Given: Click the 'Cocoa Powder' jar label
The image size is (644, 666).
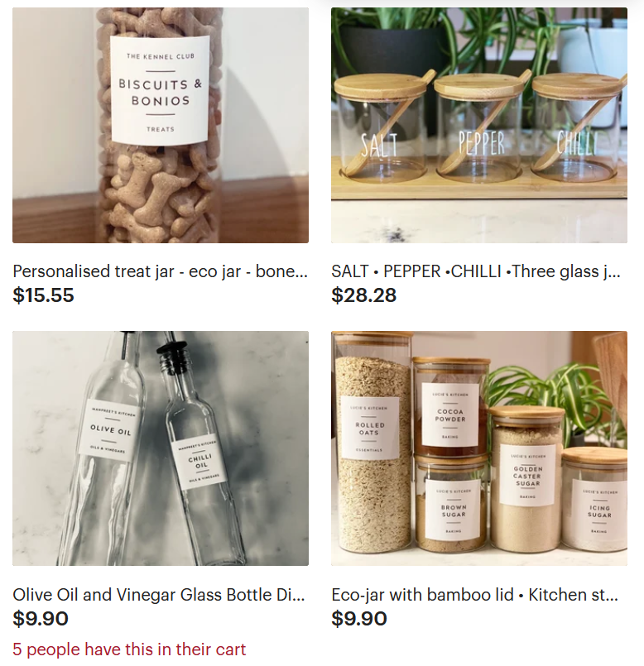Looking at the screenshot, I should [x=450, y=415].
